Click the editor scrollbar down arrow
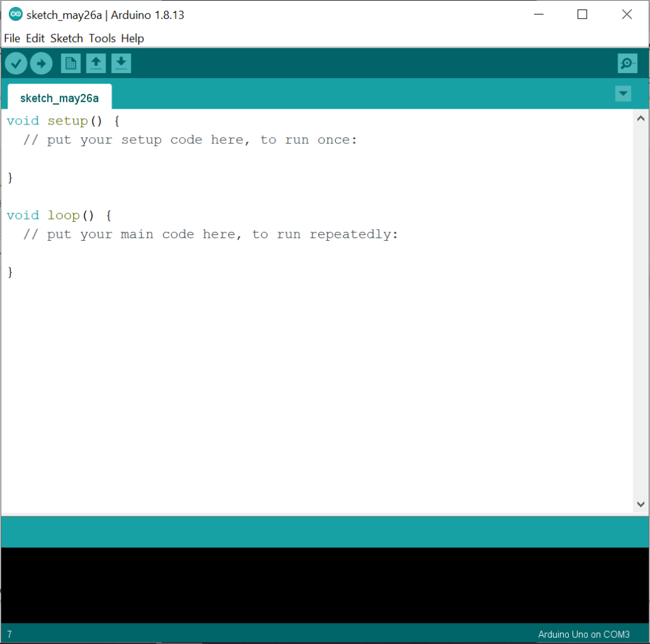 [x=640, y=504]
